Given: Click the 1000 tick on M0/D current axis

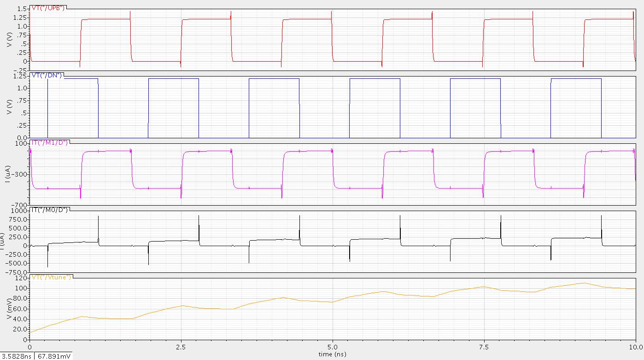Looking at the screenshot, I should coord(20,211).
